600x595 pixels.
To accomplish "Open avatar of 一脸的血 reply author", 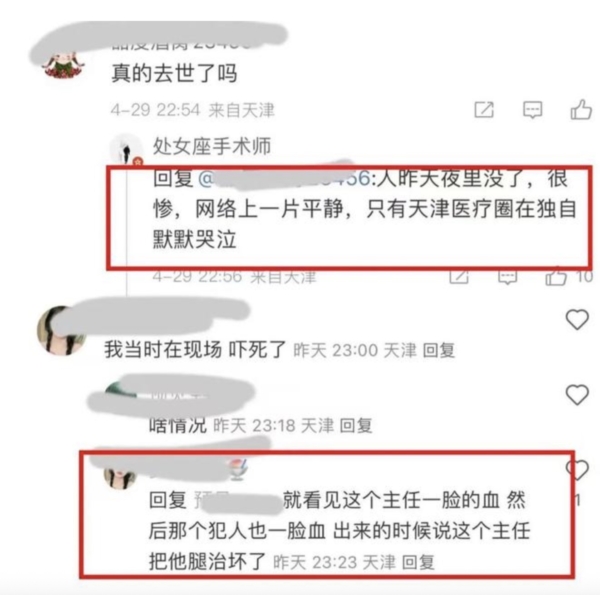I will [120, 476].
